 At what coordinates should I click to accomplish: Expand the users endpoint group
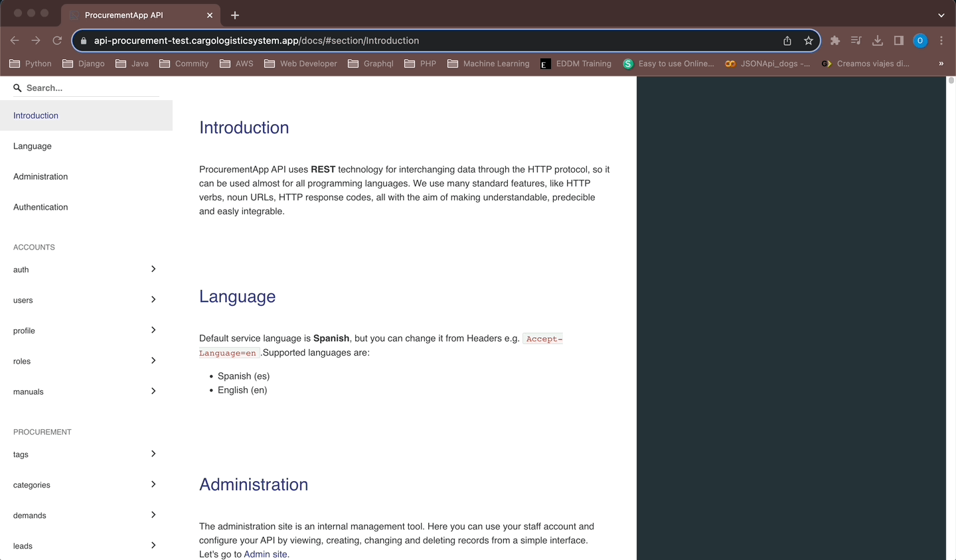(153, 300)
